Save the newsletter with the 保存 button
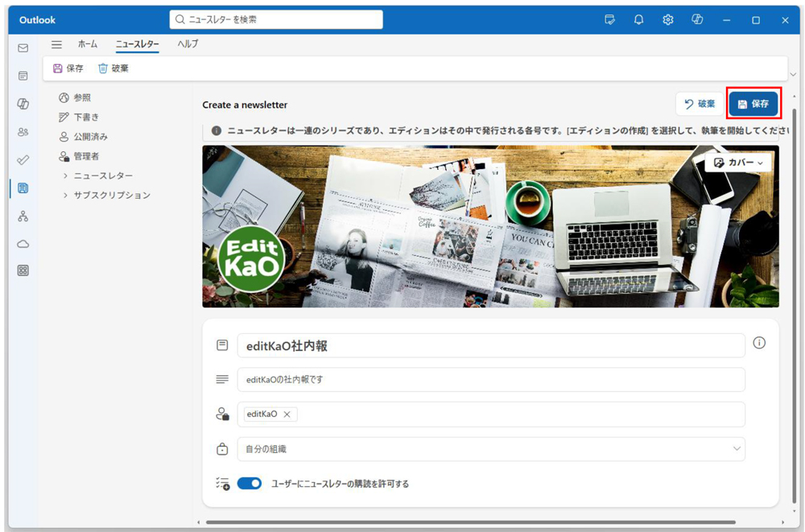 753,103
